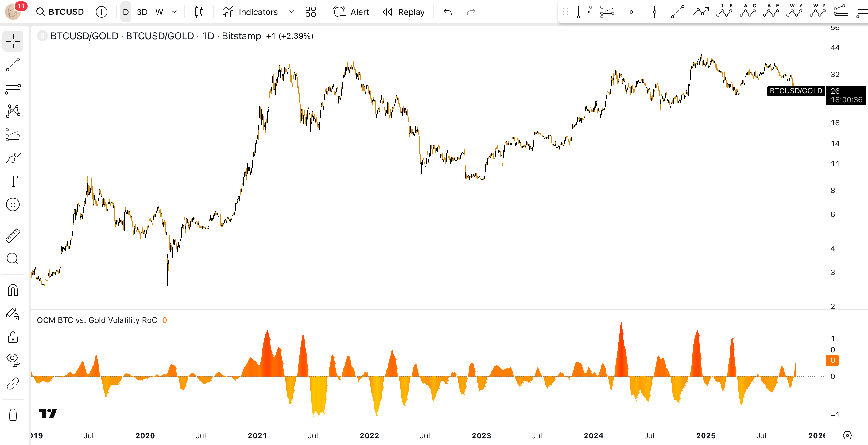Open the Fibonacci retracement tool
The height and width of the screenshot is (445, 868).
13,87
